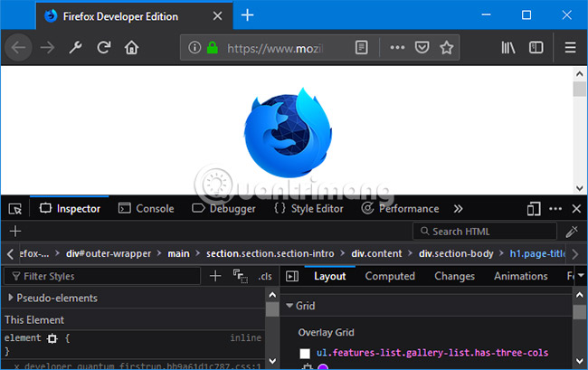588x370 pixels.
Task: Go back to the previous page
Action: [18, 48]
